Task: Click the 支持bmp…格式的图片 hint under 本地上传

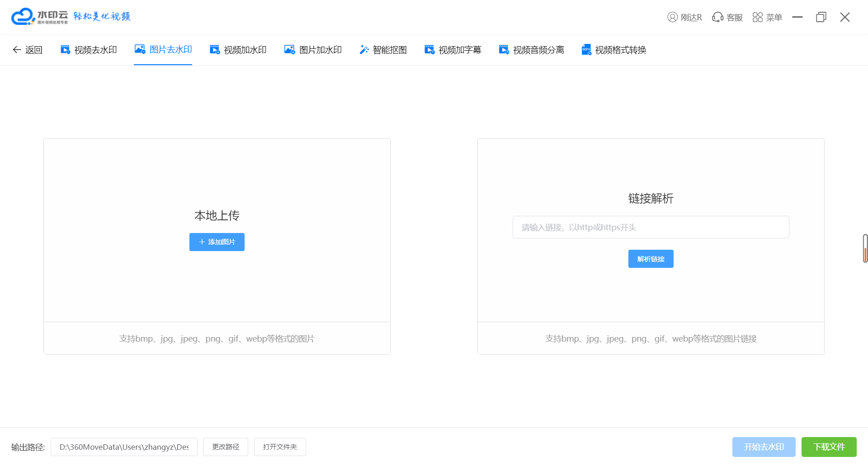Action: [217, 338]
